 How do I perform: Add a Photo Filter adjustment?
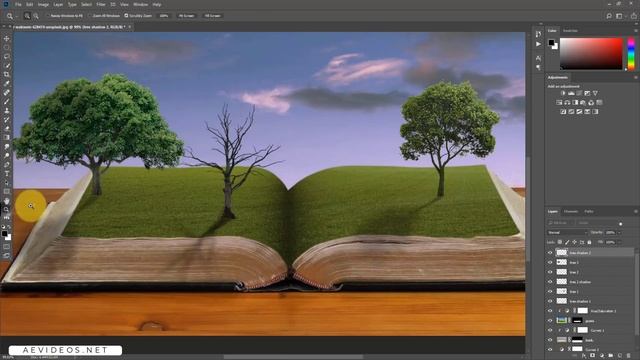point(583,102)
